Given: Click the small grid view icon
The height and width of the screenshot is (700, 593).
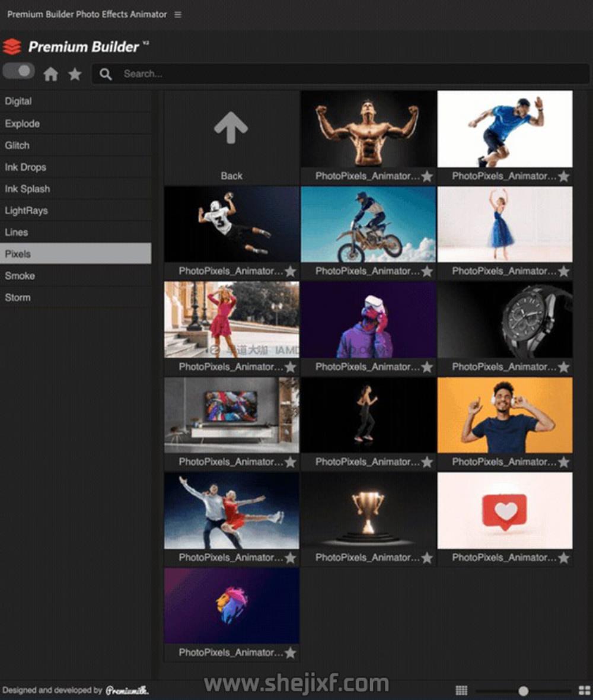Looking at the screenshot, I should pos(461,691).
